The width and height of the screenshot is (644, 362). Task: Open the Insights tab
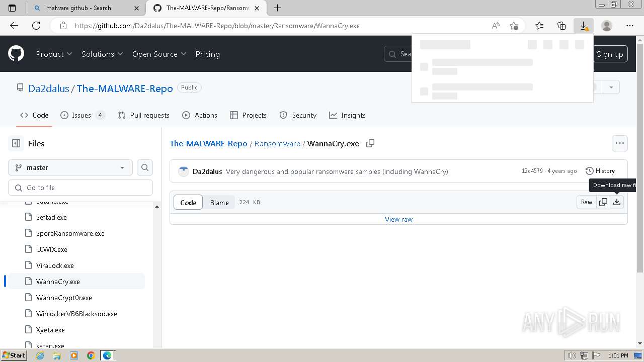pos(347,115)
